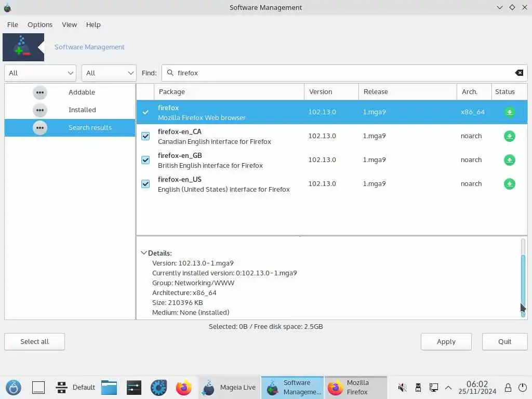
Task: Toggle the checkbox for firefox package
Action: tap(145, 112)
